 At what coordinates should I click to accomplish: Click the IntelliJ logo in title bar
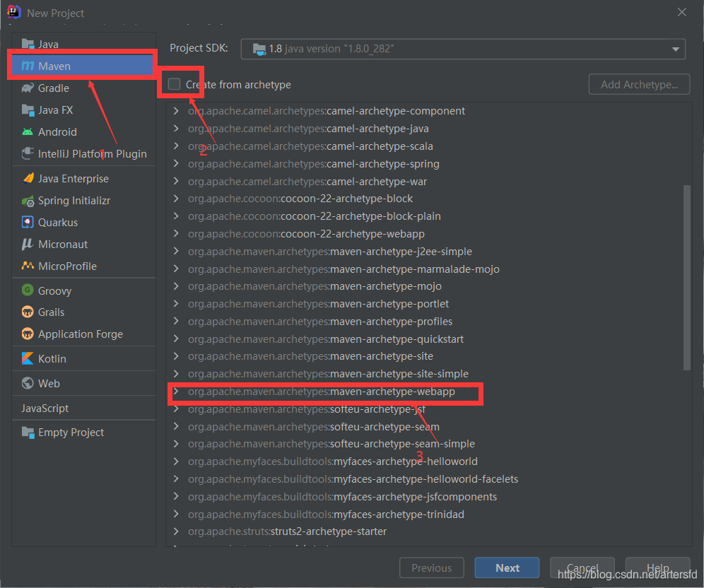14,12
